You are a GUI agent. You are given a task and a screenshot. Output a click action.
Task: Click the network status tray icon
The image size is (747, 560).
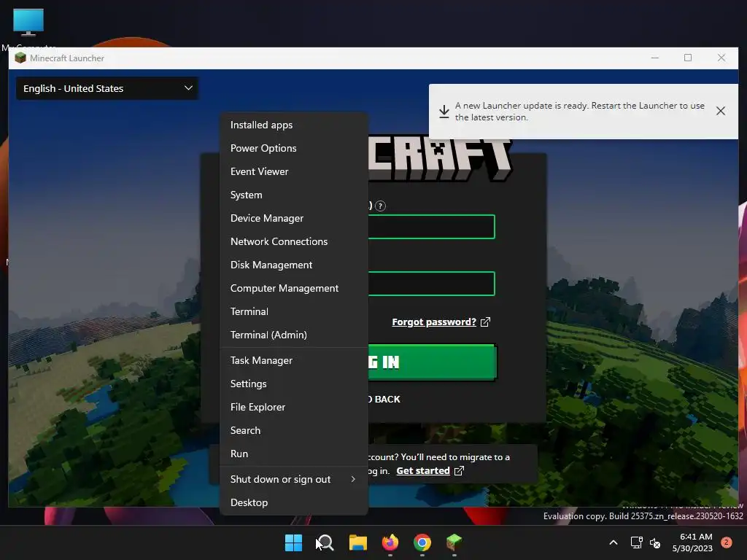pos(636,542)
